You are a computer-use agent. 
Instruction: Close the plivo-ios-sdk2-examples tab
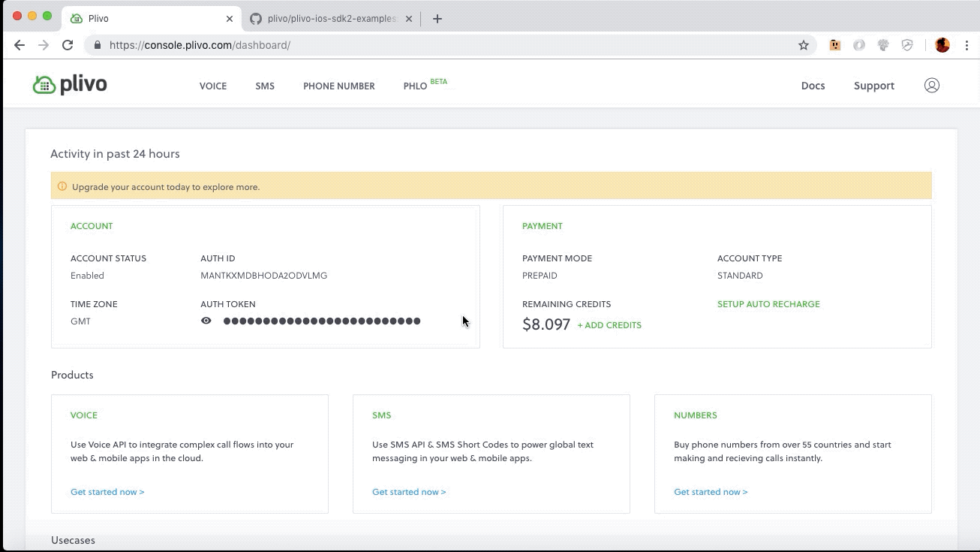(408, 19)
